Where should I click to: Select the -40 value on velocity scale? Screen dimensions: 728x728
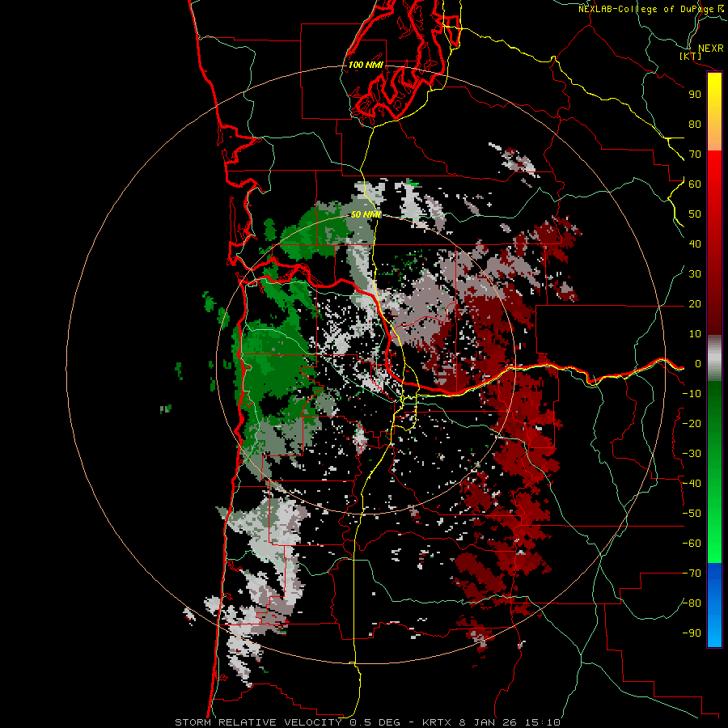tap(692, 484)
